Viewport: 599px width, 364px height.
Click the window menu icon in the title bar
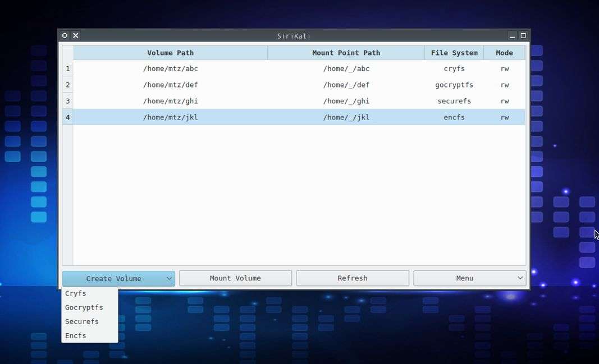click(65, 35)
